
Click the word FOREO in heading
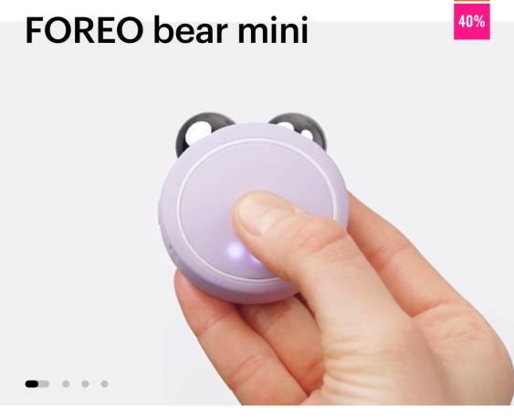click(84, 30)
